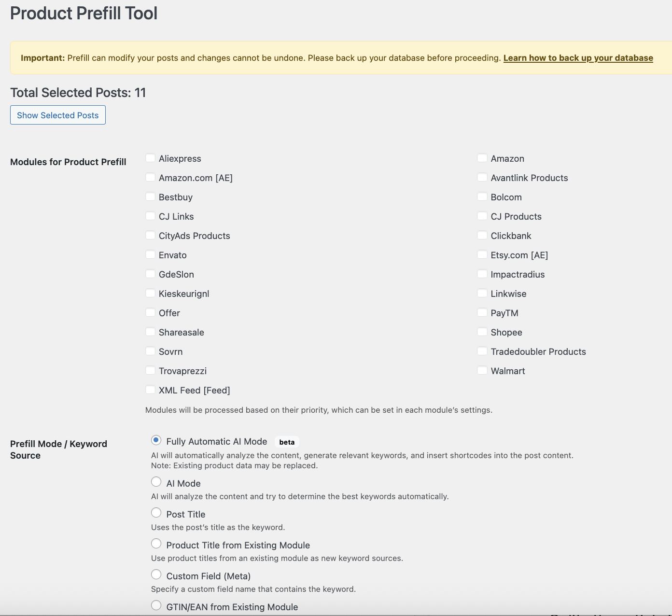Tick the Amazon.com [AE] checkbox
The image size is (672, 616).
point(151,178)
